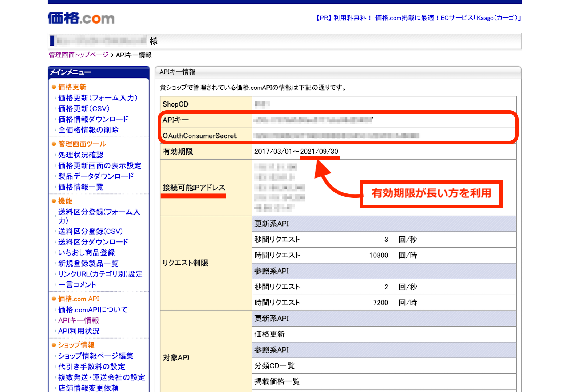Screen dimensions: 577x392
Task: Click 送料区分ダウンロード in menu
Action: pyautogui.click(x=93, y=242)
